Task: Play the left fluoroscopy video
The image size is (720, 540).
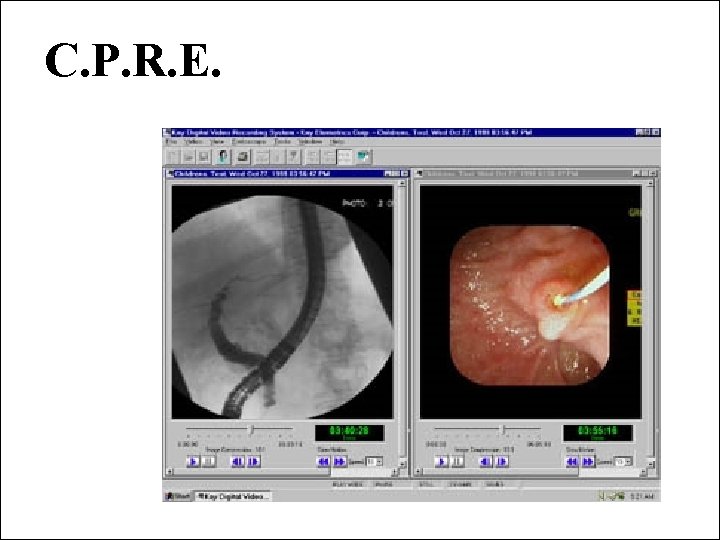Action: pyautogui.click(x=193, y=461)
